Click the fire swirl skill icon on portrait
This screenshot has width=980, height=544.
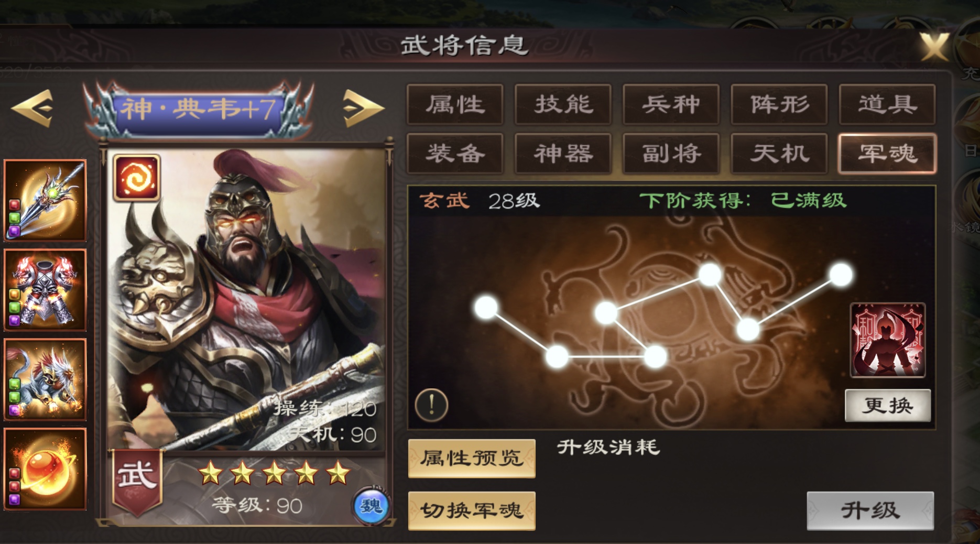coord(137,178)
